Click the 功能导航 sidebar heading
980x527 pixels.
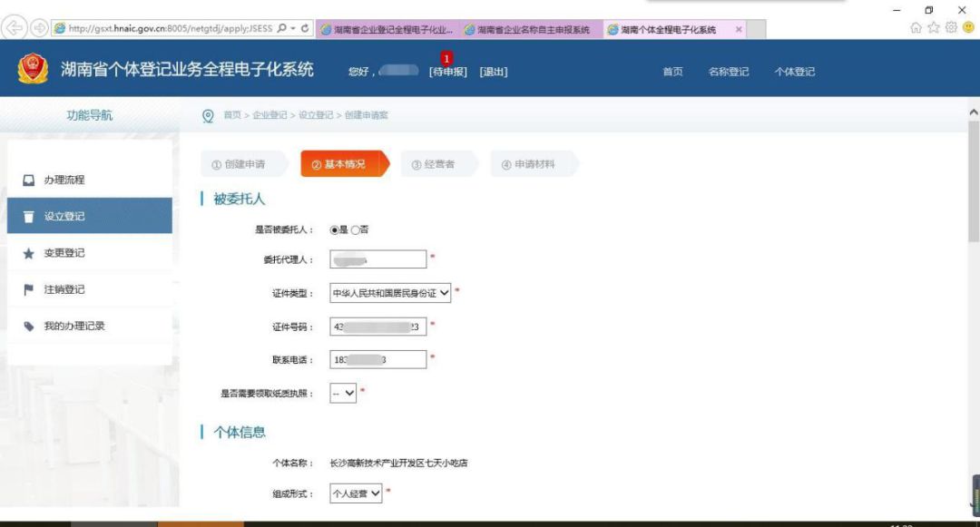click(x=89, y=115)
